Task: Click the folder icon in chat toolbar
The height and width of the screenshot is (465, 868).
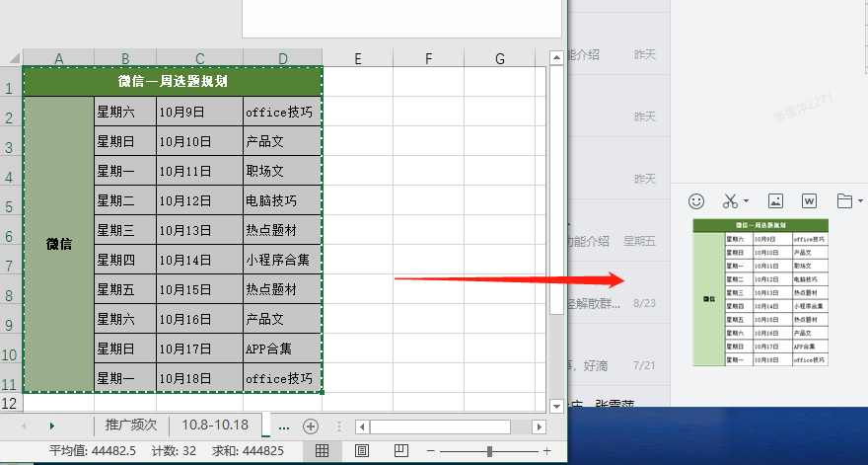Action: [844, 200]
